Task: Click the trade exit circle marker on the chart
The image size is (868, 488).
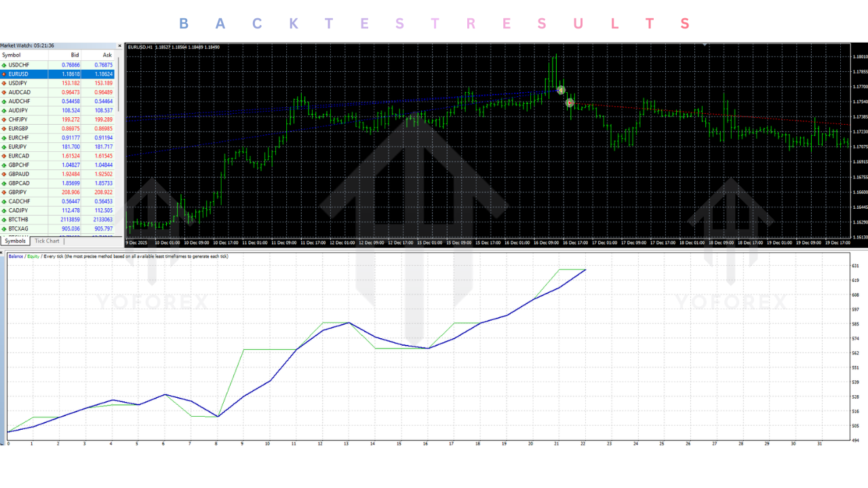Action: 570,103
